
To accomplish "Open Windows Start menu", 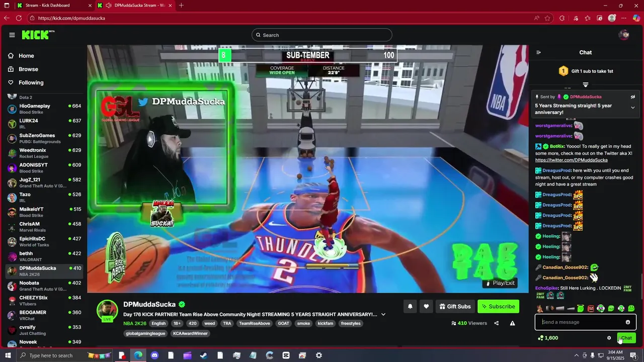I will click(x=8, y=355).
